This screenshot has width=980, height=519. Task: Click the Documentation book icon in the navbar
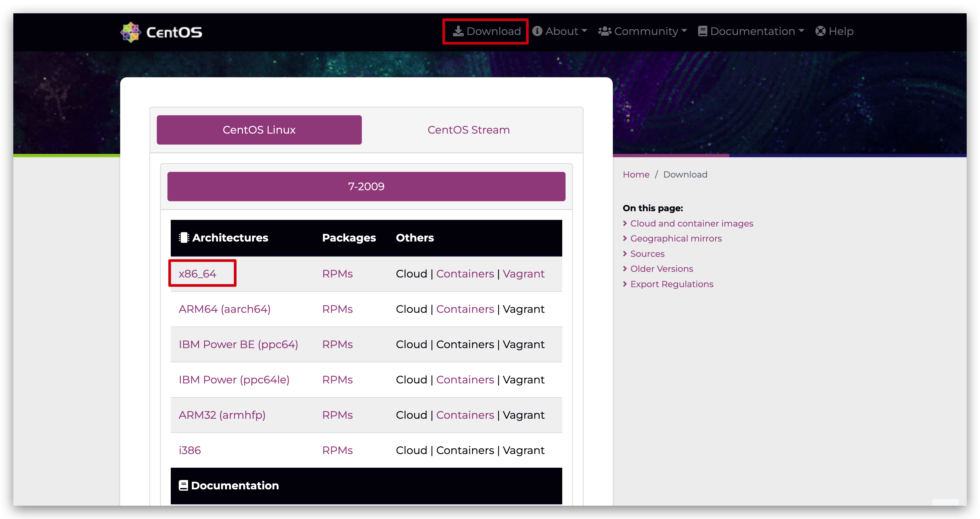(703, 31)
